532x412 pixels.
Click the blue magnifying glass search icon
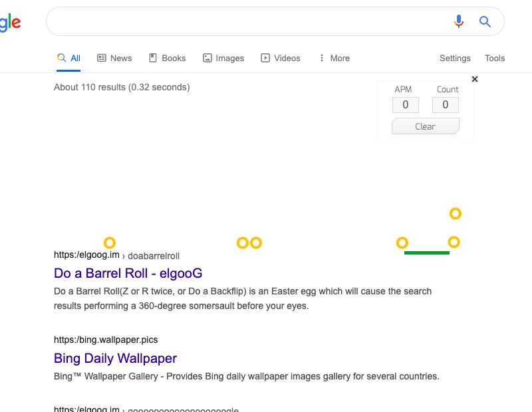485,22
